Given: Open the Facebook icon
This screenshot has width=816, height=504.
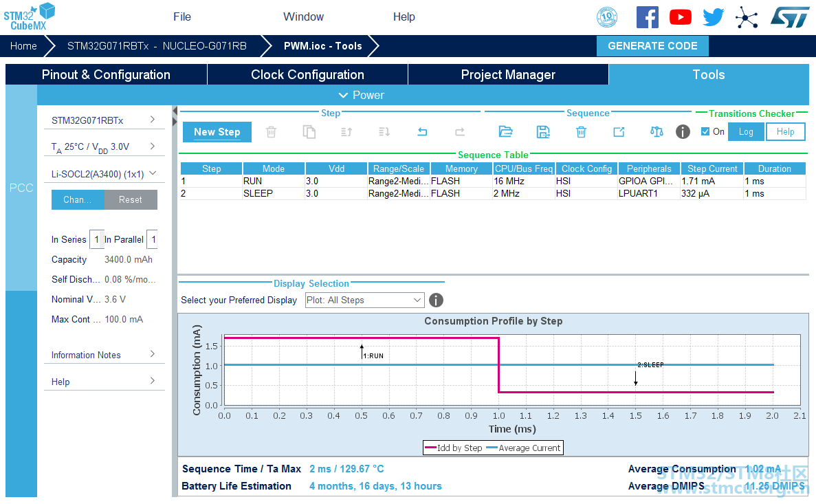Looking at the screenshot, I should coord(648,17).
